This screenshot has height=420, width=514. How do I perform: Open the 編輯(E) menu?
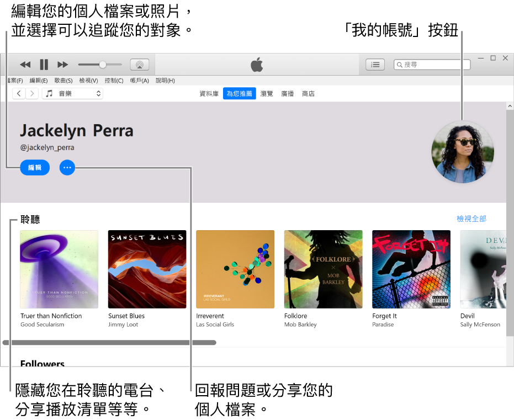pos(38,81)
